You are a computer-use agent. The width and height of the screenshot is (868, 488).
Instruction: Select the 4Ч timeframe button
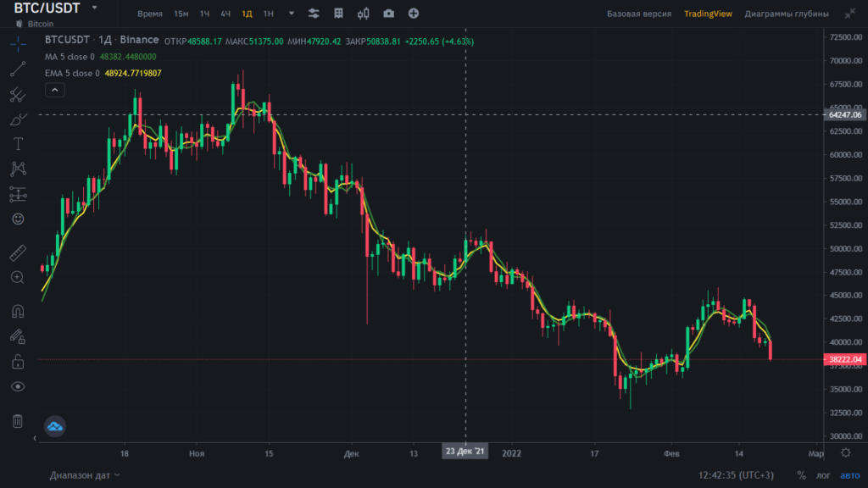(225, 14)
